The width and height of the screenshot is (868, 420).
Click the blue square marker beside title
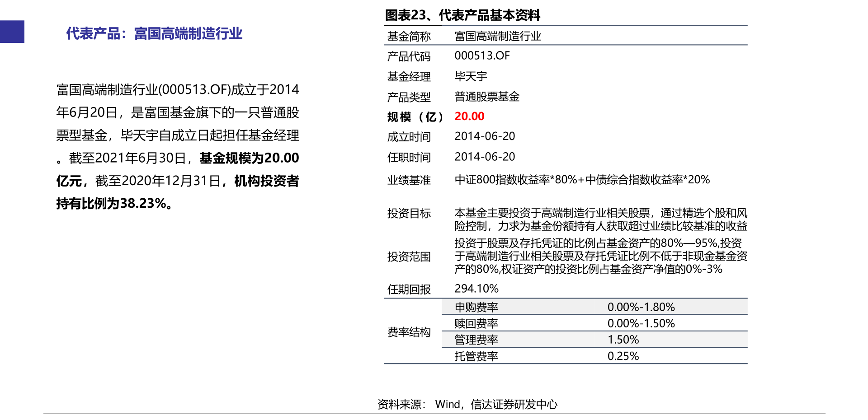[12, 32]
